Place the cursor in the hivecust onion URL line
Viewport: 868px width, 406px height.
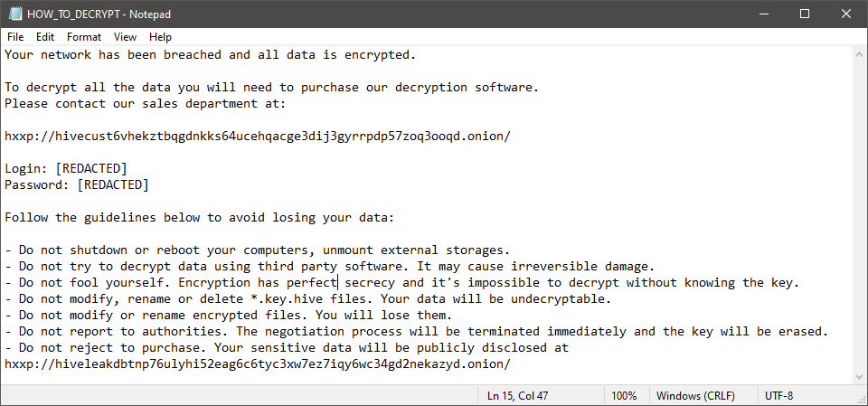tap(258, 137)
